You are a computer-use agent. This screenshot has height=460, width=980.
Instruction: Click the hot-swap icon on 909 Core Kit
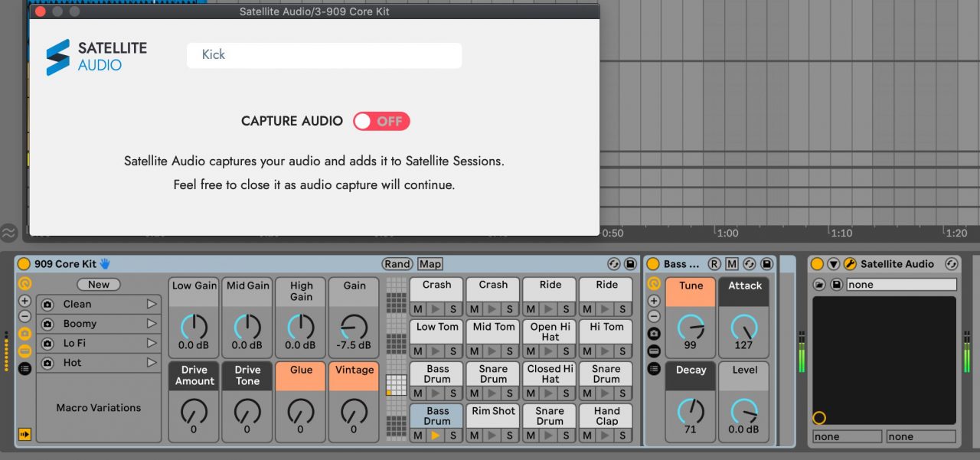click(x=613, y=264)
